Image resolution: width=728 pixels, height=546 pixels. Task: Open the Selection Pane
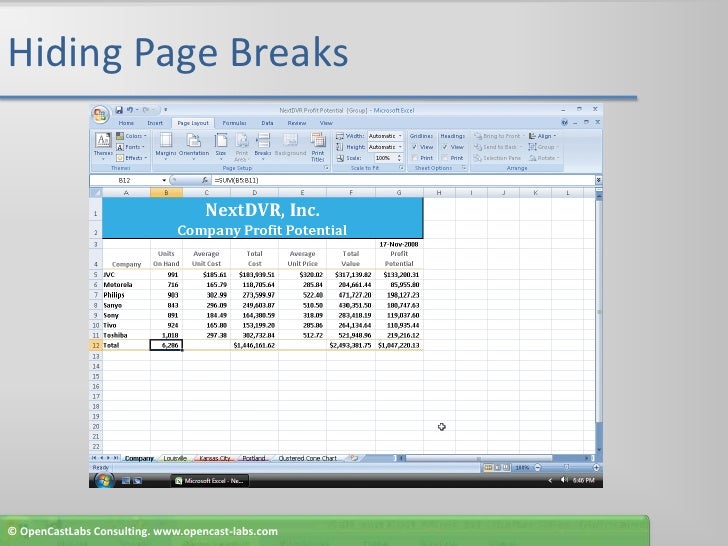click(497, 158)
